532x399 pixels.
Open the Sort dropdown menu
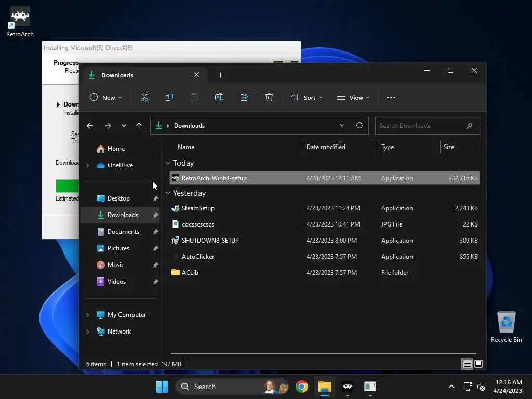[307, 97]
